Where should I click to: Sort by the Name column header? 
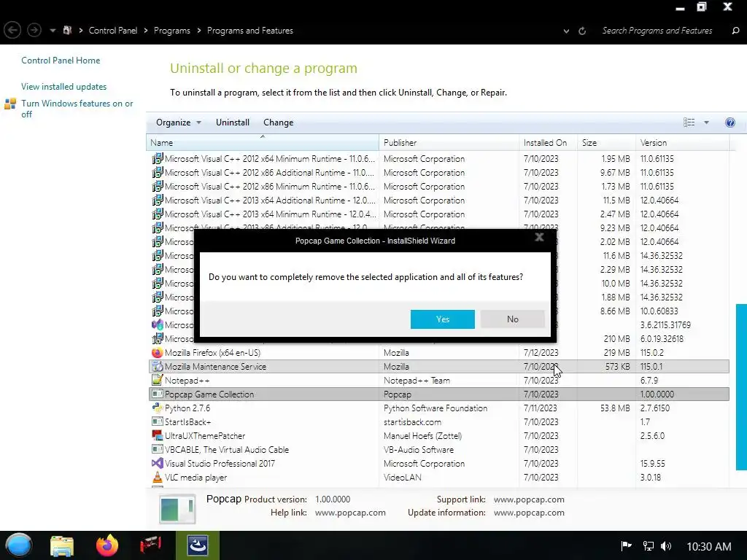coord(263,142)
